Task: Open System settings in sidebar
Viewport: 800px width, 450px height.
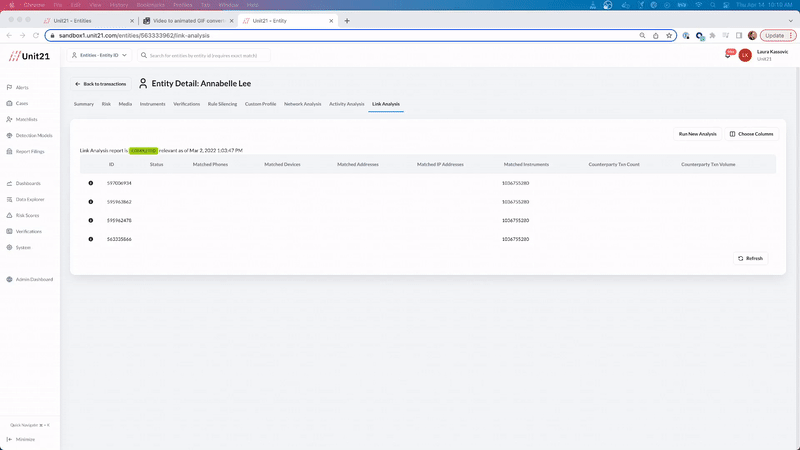Action: [19, 247]
